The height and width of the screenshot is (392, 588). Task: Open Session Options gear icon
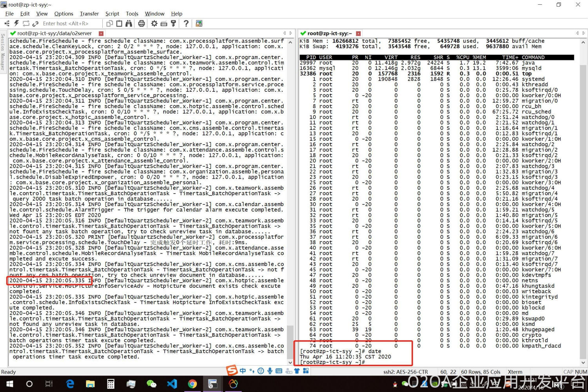pos(154,24)
